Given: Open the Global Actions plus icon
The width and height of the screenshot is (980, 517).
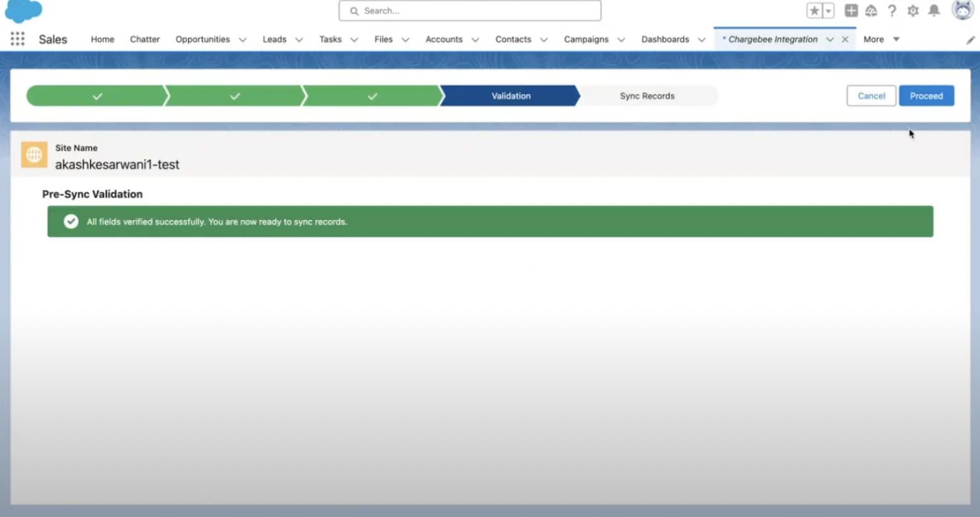Looking at the screenshot, I should (x=851, y=11).
